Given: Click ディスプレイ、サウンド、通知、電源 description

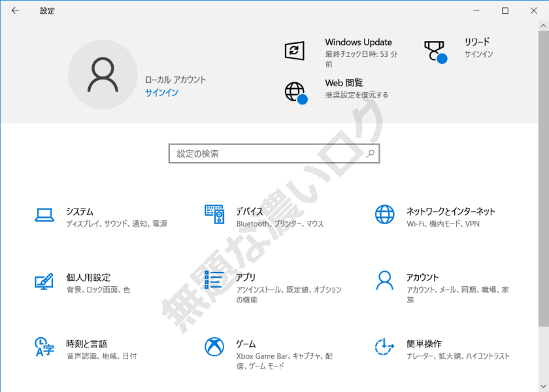Looking at the screenshot, I should click(x=116, y=223).
